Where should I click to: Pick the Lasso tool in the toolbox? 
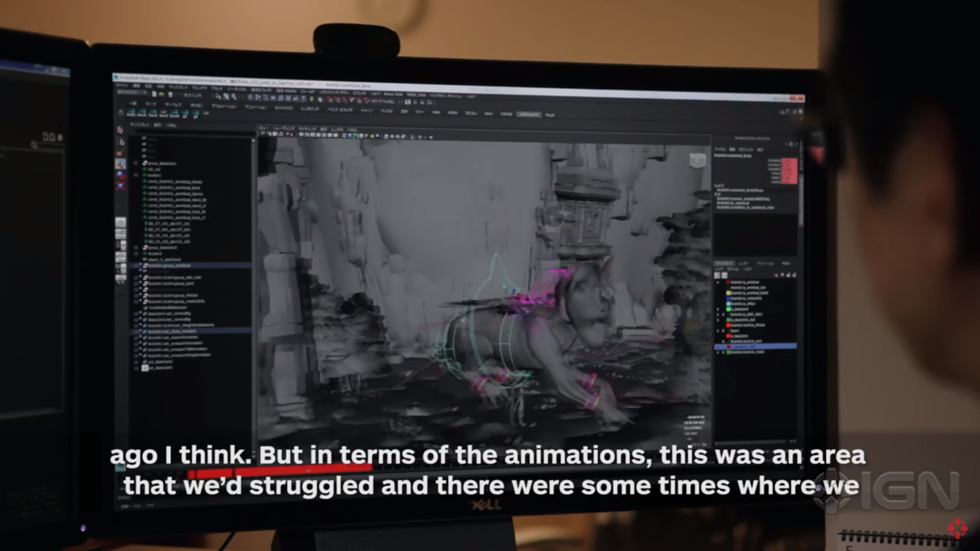pyautogui.click(x=120, y=141)
